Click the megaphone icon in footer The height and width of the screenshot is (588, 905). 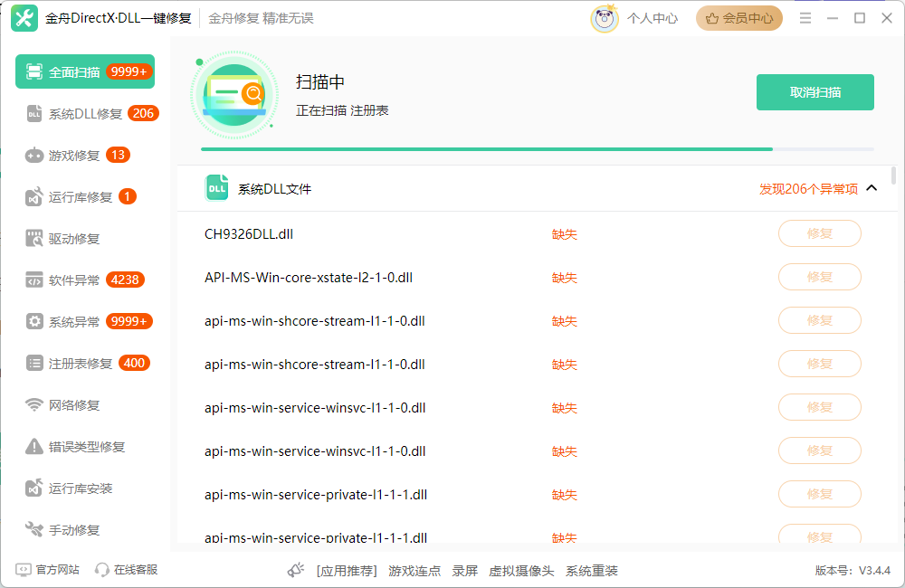(x=296, y=570)
